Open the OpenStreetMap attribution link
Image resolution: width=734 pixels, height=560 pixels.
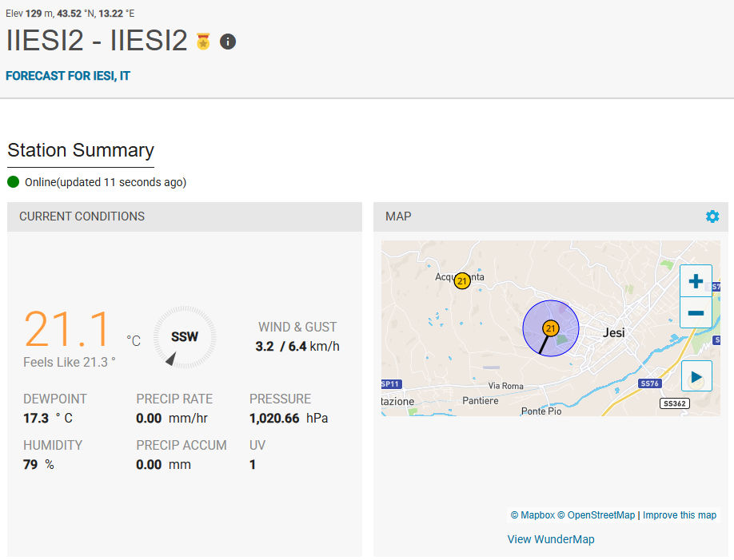point(596,515)
